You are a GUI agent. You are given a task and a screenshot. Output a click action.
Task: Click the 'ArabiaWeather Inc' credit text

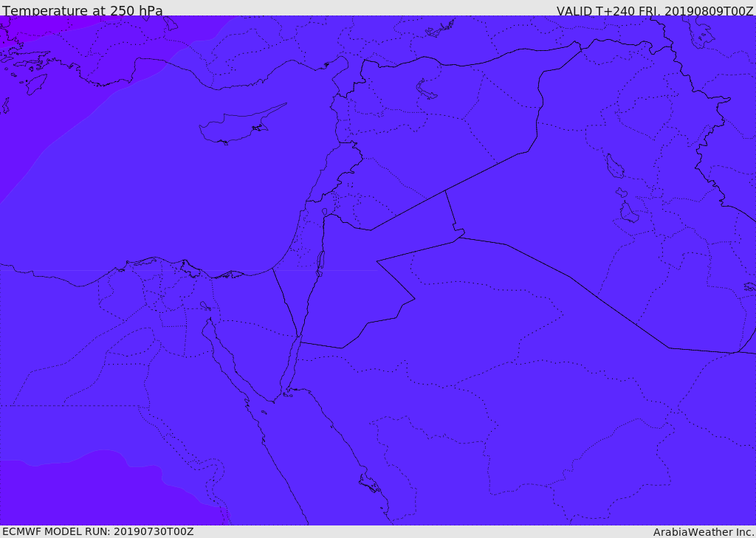tap(703, 532)
